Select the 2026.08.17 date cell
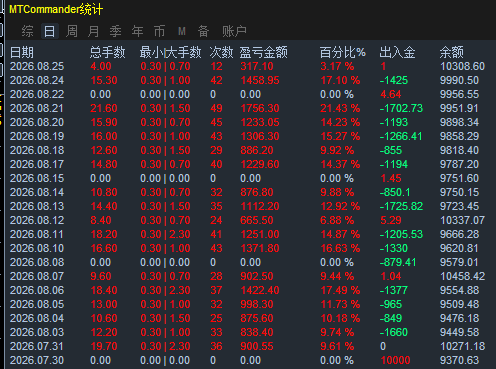 pyautogui.click(x=37, y=164)
